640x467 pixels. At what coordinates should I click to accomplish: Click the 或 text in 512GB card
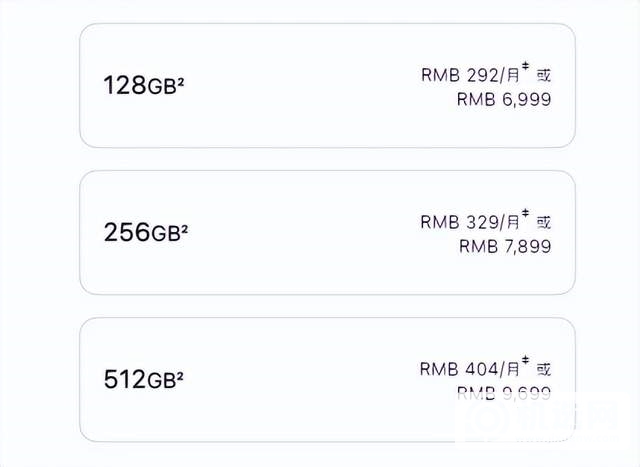tap(543, 368)
